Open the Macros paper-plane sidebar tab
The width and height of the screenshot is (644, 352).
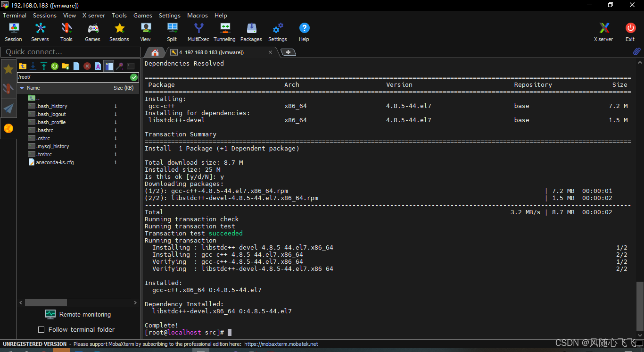point(8,109)
